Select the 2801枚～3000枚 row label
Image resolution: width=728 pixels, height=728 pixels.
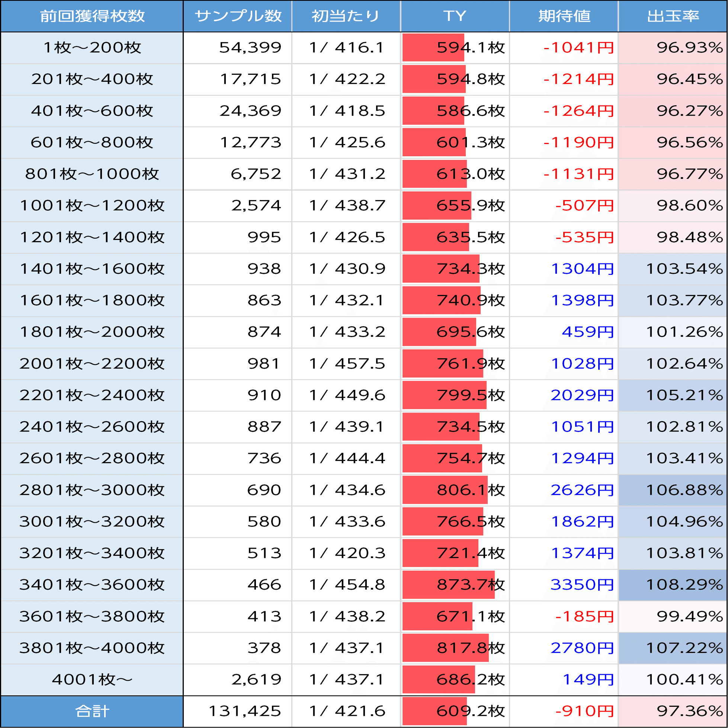(x=92, y=490)
